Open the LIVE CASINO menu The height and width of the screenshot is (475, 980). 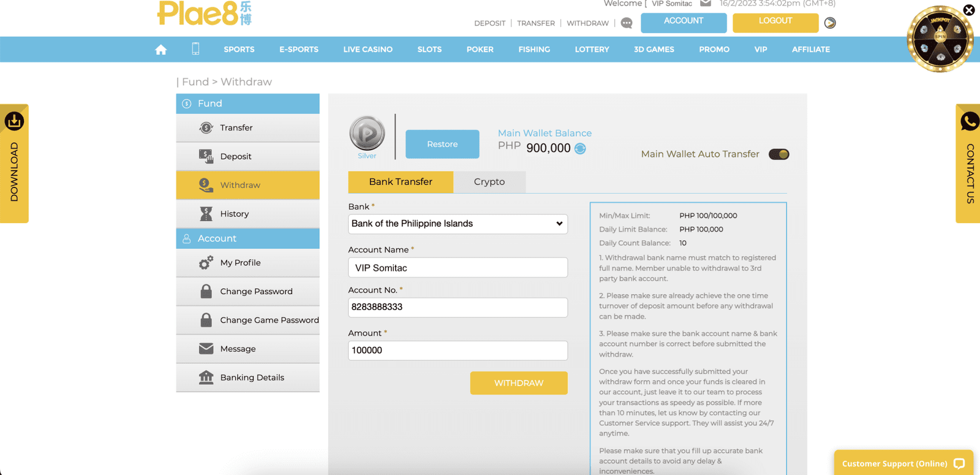pos(368,50)
